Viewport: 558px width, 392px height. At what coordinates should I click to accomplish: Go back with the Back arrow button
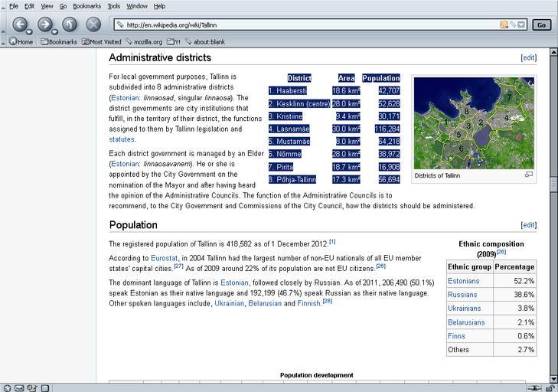[20, 24]
